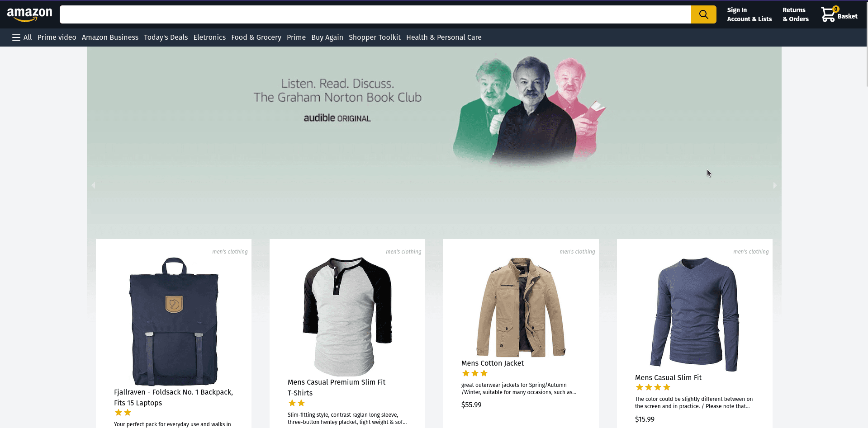Image resolution: width=868 pixels, height=428 pixels.
Task: Click the yellow search magnifier button
Action: tap(703, 14)
